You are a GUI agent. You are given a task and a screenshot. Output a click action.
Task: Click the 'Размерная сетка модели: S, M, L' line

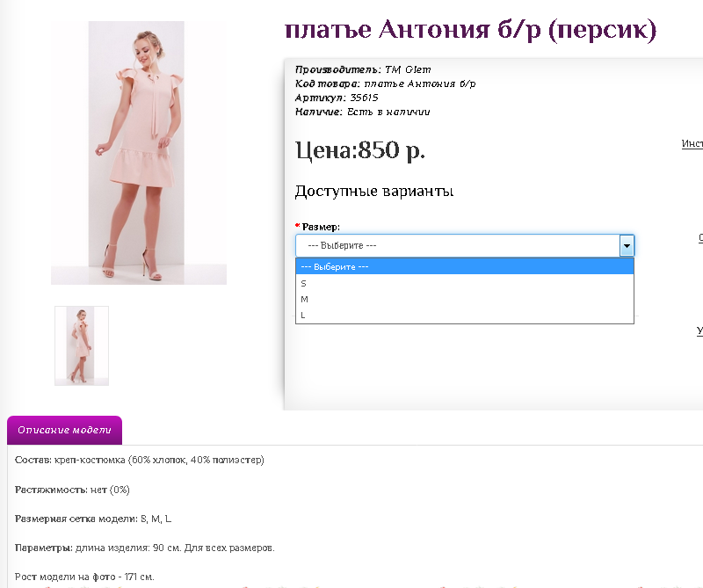click(93, 519)
